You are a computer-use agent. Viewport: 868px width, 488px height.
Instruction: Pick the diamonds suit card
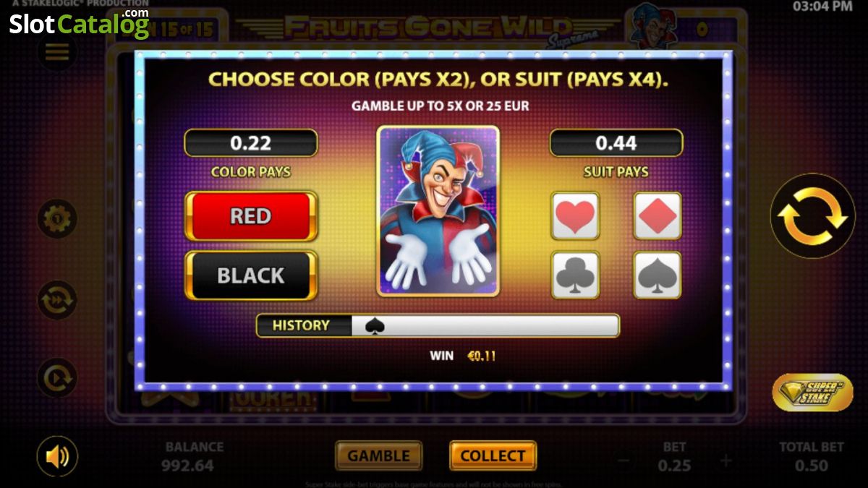(658, 215)
